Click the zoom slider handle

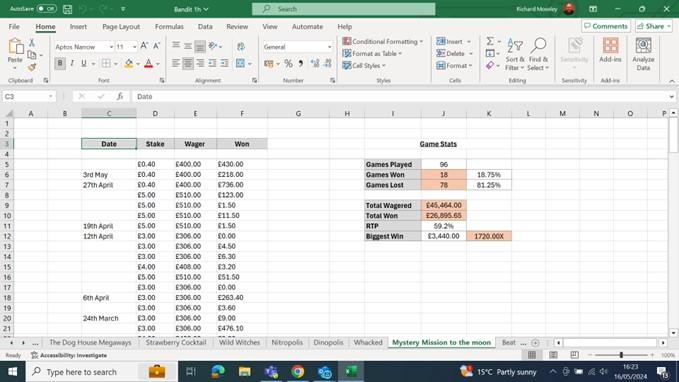(621, 355)
